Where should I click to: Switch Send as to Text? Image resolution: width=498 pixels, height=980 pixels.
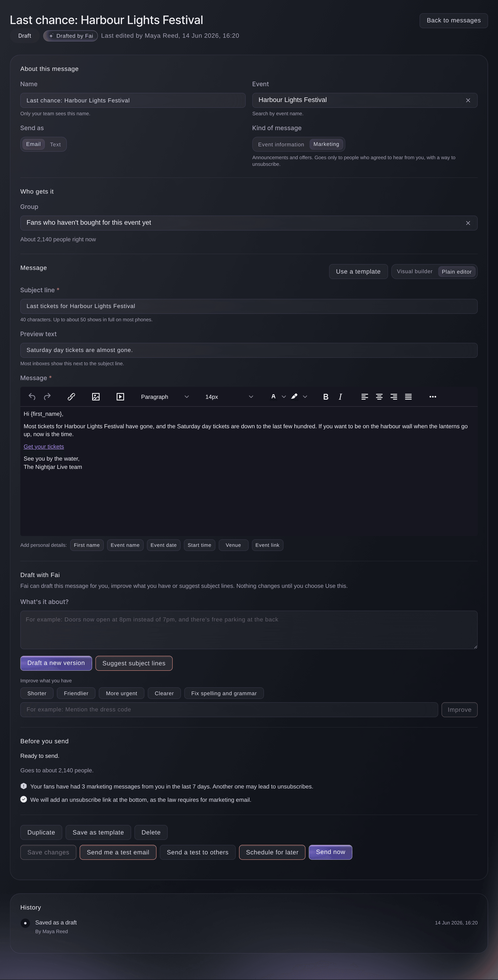coord(55,144)
